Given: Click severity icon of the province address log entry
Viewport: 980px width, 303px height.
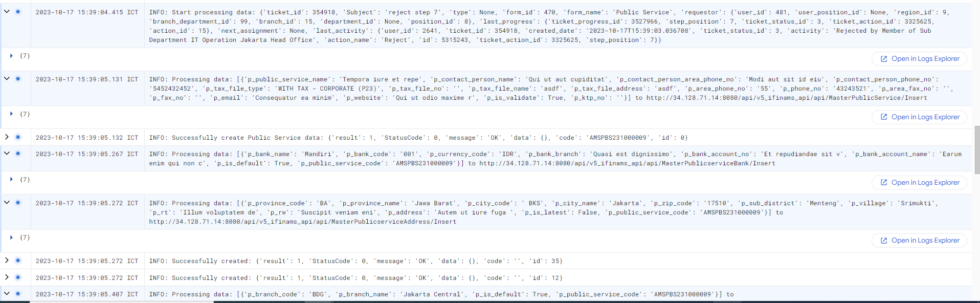Looking at the screenshot, I should [18, 203].
